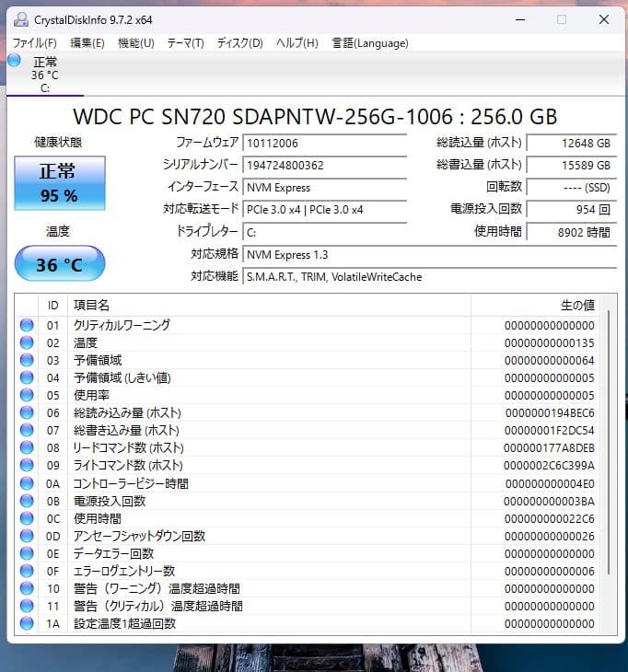This screenshot has height=672, width=628.
Task: Click the 電源投入回数 value 954 回
Action: [x=572, y=210]
